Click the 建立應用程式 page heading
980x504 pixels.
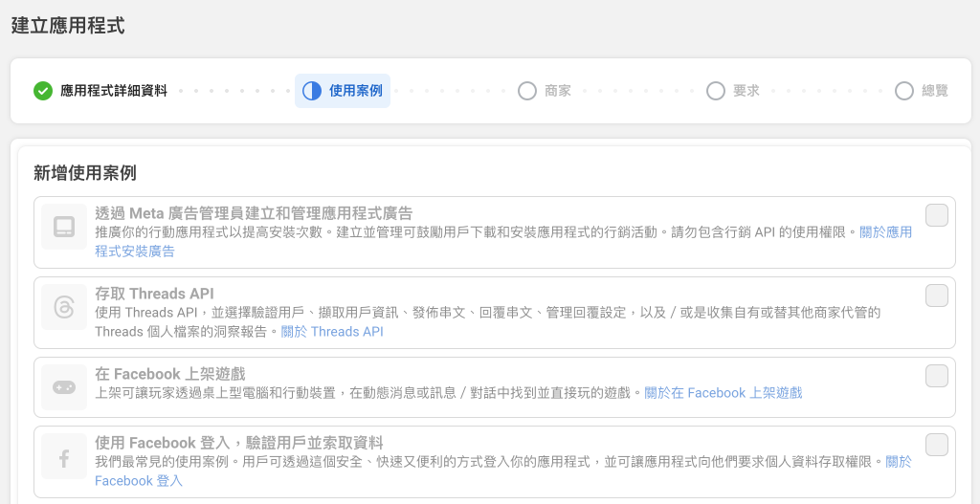[x=68, y=26]
